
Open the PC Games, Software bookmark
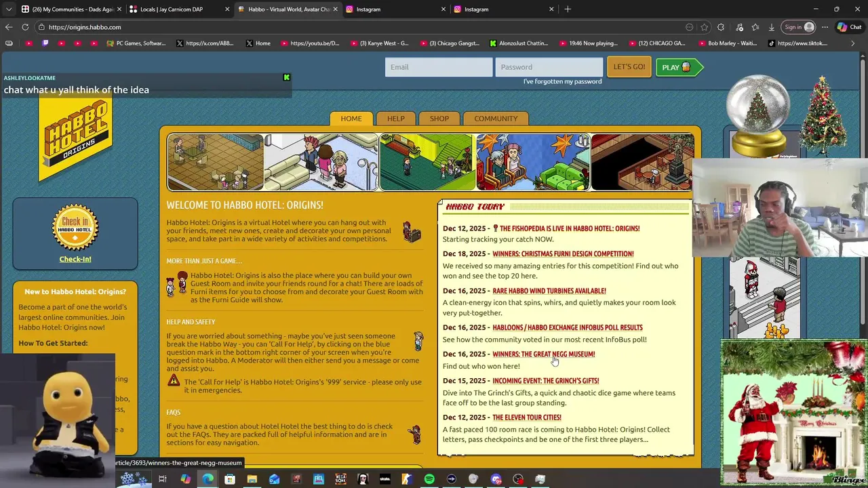point(136,43)
